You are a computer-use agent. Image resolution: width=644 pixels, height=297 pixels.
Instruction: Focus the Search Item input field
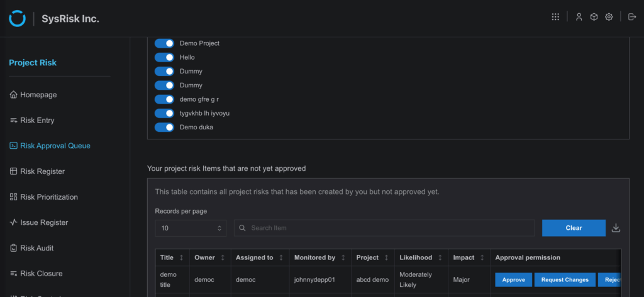click(x=384, y=228)
